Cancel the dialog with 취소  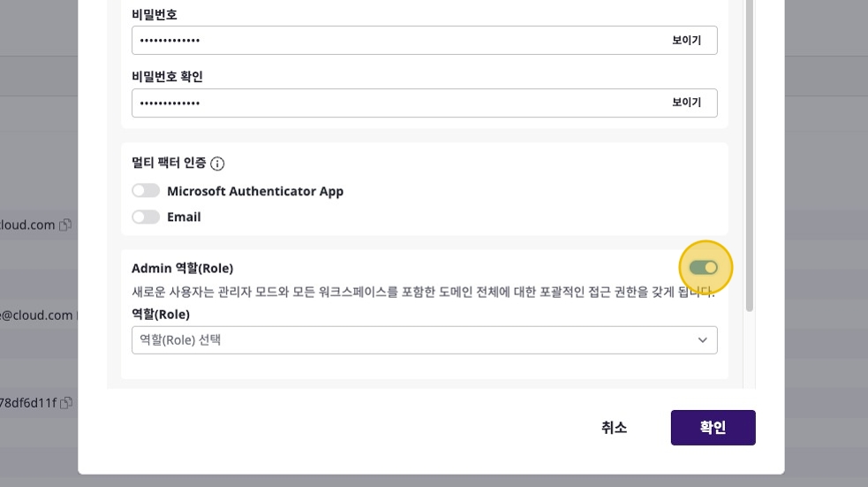[x=614, y=428]
